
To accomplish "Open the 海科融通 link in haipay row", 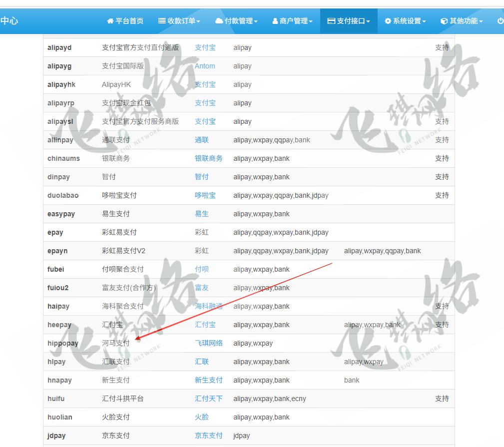I will pyautogui.click(x=209, y=306).
